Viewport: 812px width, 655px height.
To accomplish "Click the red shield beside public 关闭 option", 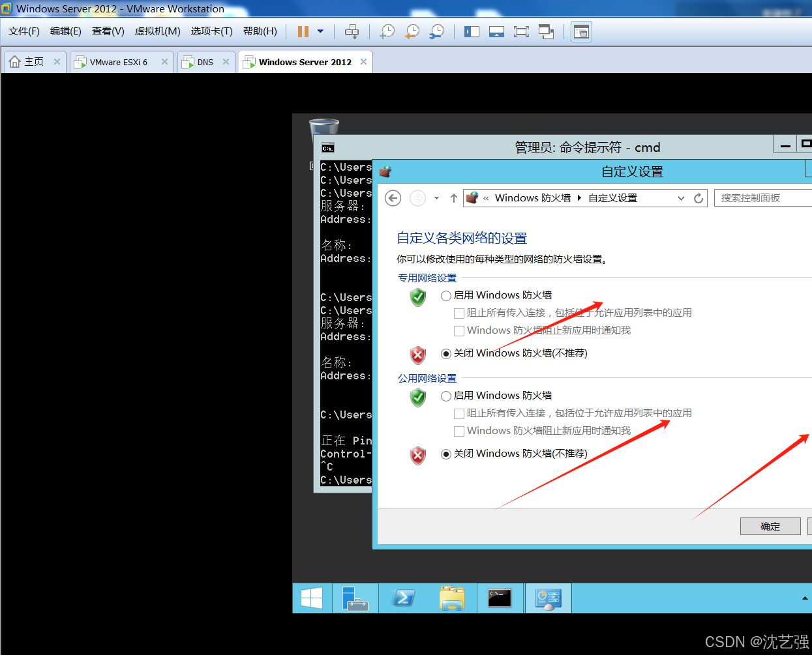I will pyautogui.click(x=418, y=455).
